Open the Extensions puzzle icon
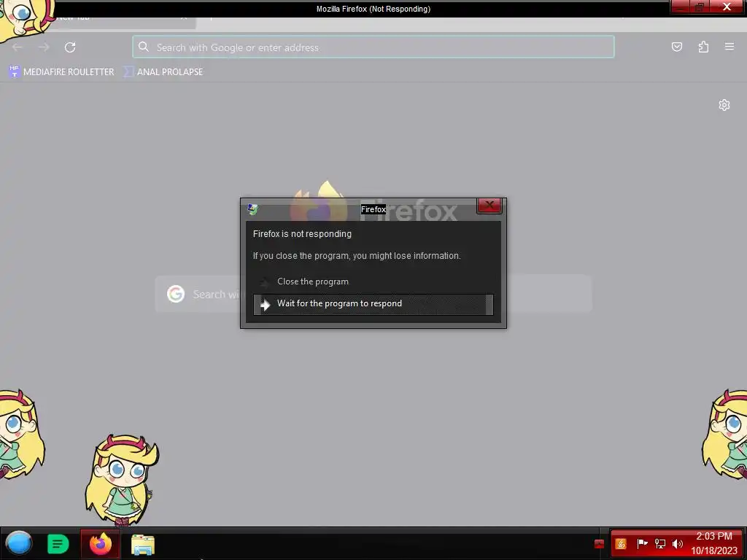 click(x=704, y=47)
